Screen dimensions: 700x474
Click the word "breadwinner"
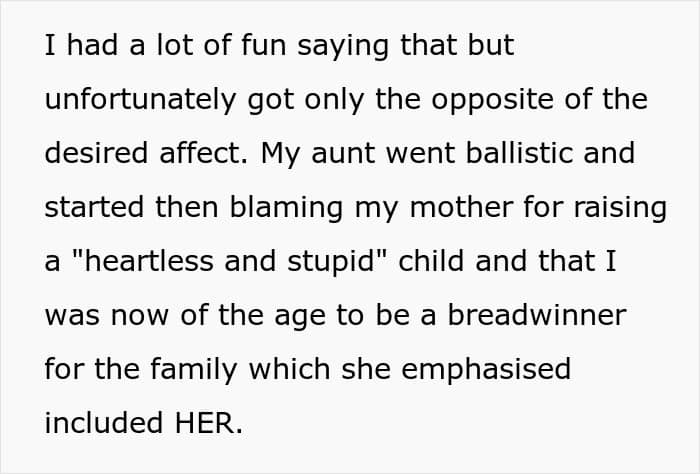537,315
